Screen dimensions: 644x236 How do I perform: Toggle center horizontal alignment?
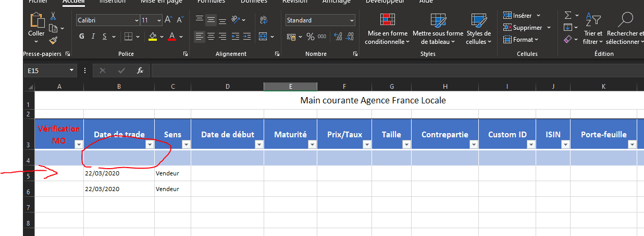coord(211,37)
